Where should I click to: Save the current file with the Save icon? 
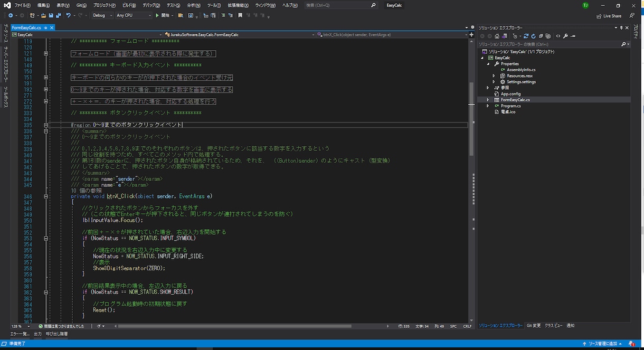(x=51, y=15)
